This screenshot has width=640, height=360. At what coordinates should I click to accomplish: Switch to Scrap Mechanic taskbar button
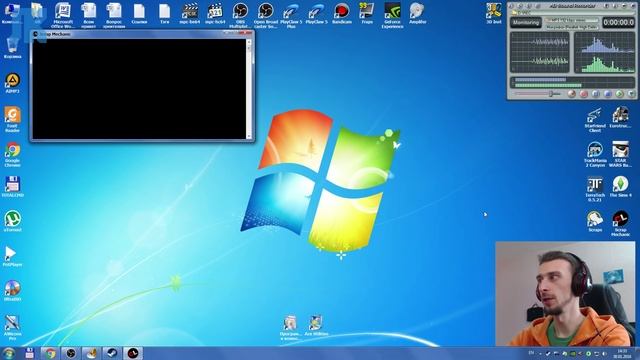(x=133, y=353)
